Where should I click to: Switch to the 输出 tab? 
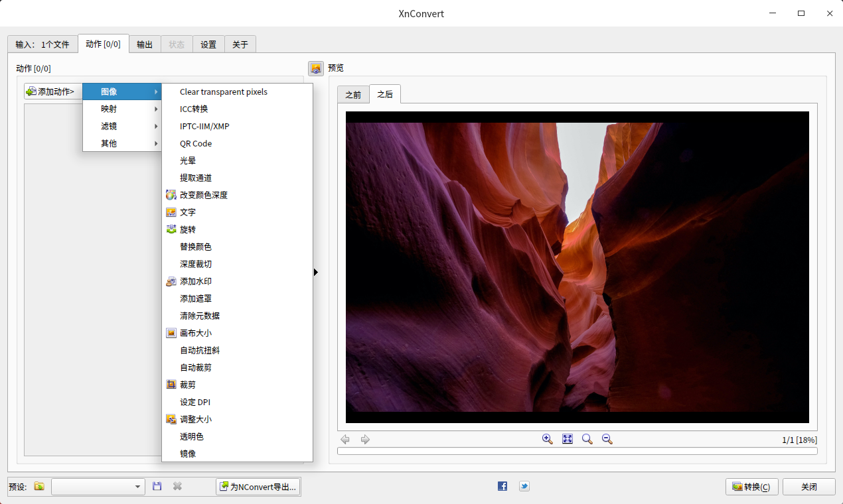[144, 44]
